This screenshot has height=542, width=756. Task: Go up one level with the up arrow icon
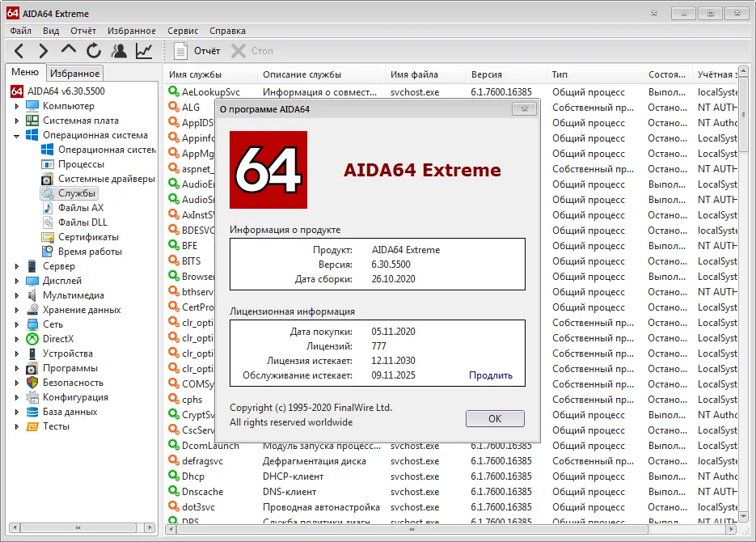coord(69,49)
